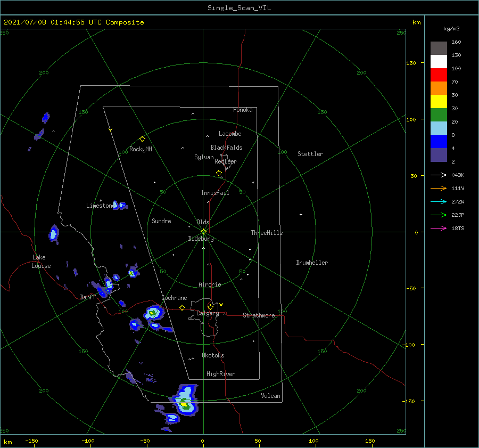
Task: Click the yellow diamond marker at radar center near Olds
Action: [203, 232]
